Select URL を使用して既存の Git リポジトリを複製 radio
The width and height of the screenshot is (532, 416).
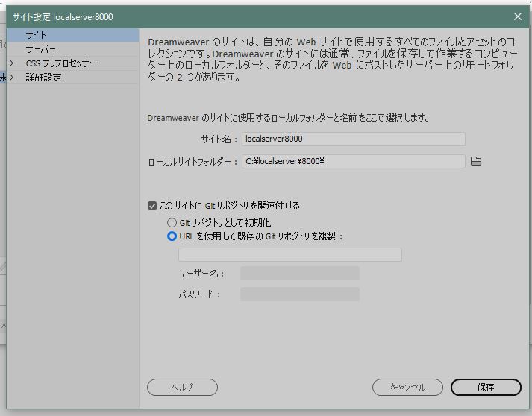click(172, 236)
